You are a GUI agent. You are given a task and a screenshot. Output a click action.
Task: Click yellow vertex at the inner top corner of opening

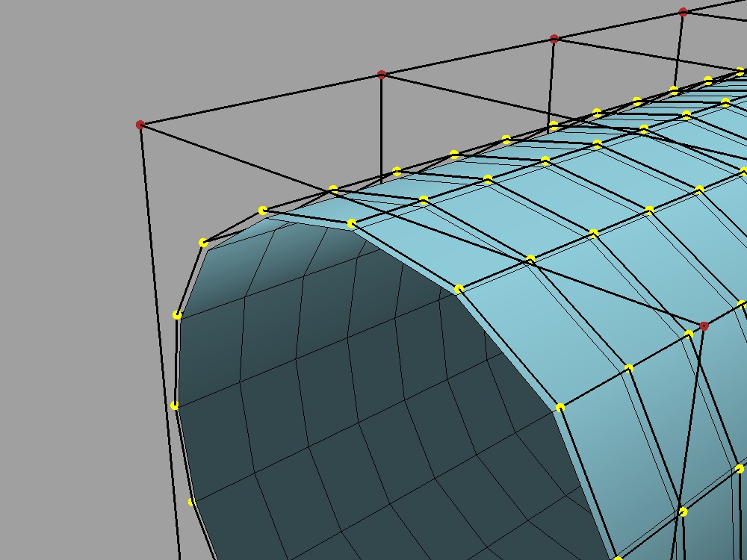click(352, 223)
